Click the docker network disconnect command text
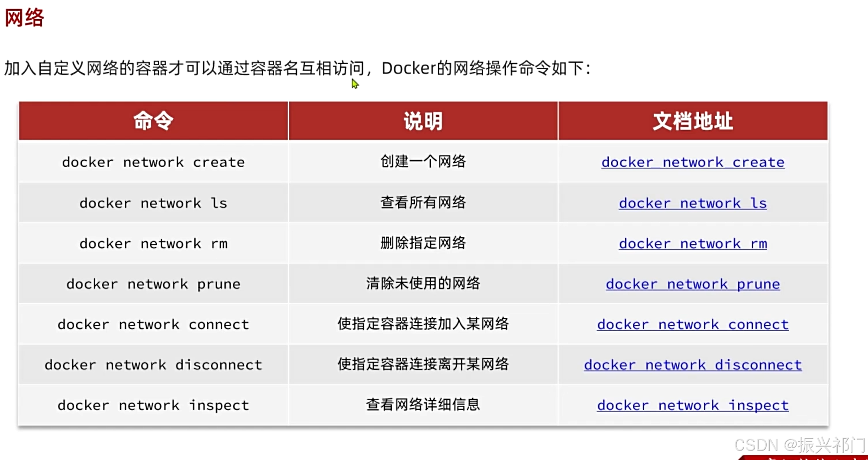The image size is (868, 460). [x=153, y=365]
